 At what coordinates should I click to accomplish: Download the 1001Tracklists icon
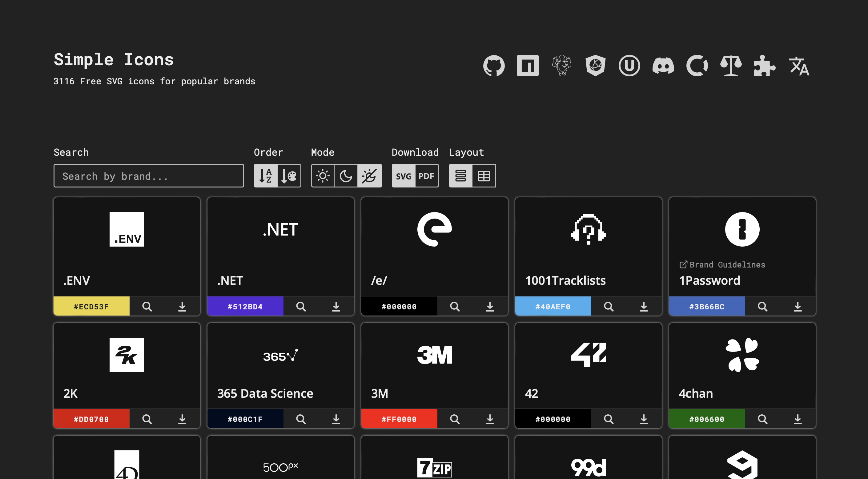click(x=644, y=306)
